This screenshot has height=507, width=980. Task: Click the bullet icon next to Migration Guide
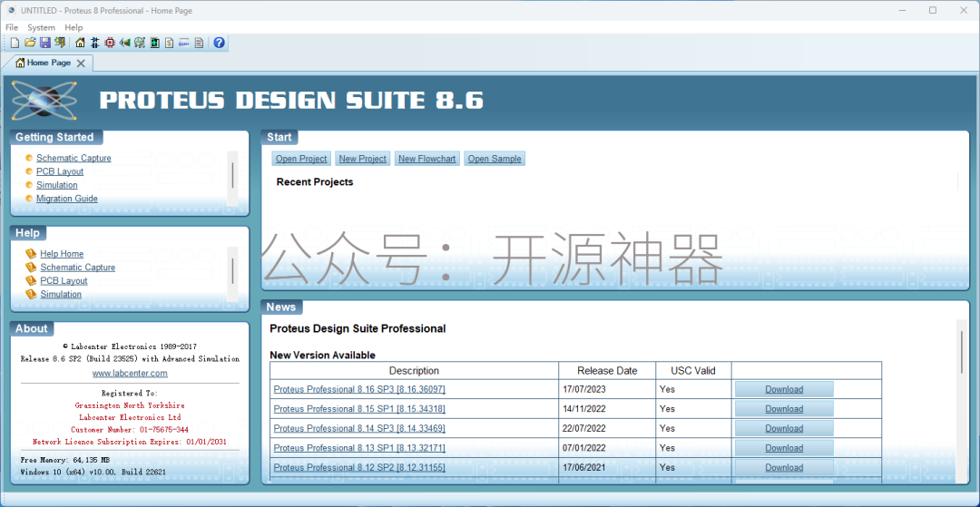tap(29, 199)
